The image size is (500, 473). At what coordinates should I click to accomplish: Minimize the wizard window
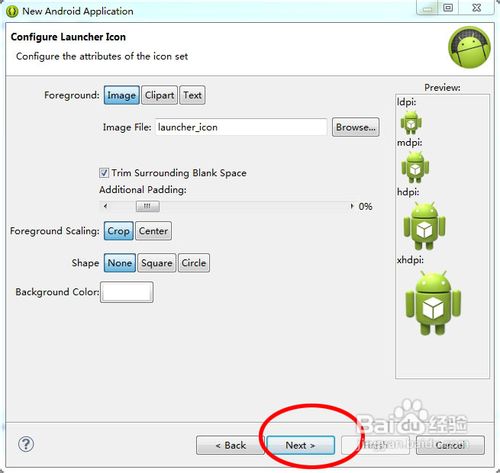[428, 8]
